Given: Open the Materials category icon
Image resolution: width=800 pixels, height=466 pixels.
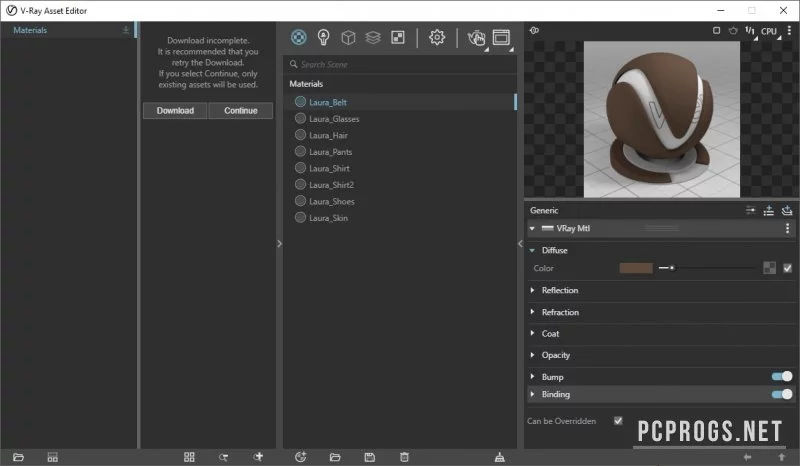Looking at the screenshot, I should pyautogui.click(x=298, y=37).
